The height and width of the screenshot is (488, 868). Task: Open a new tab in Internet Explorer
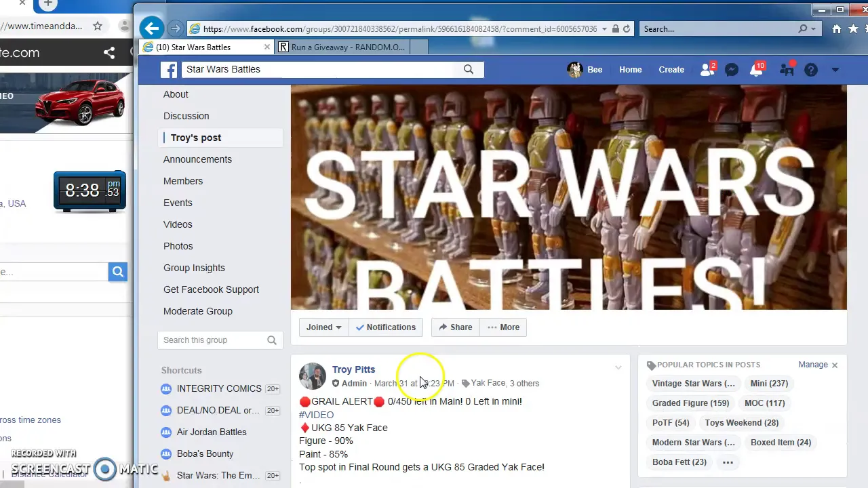pyautogui.click(x=419, y=47)
